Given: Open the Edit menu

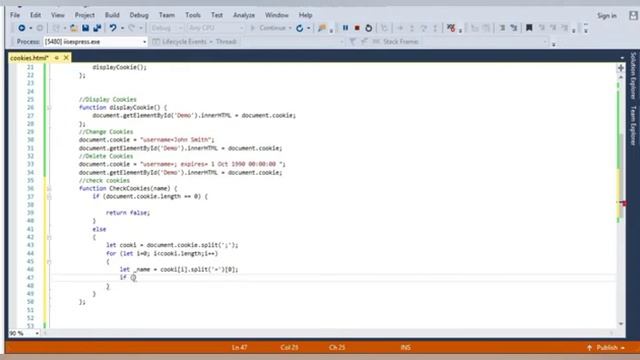Looking at the screenshot, I should 36,15.
